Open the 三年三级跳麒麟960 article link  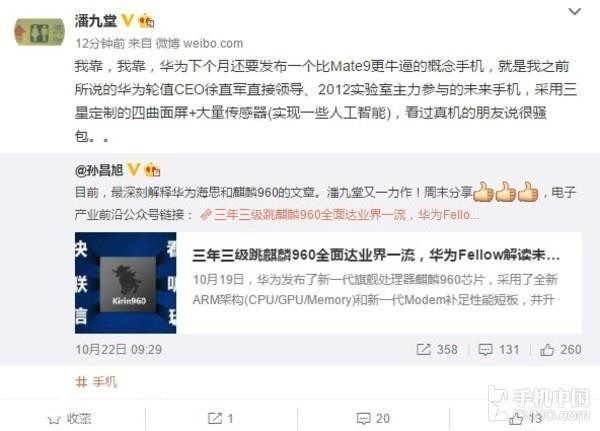point(341,215)
